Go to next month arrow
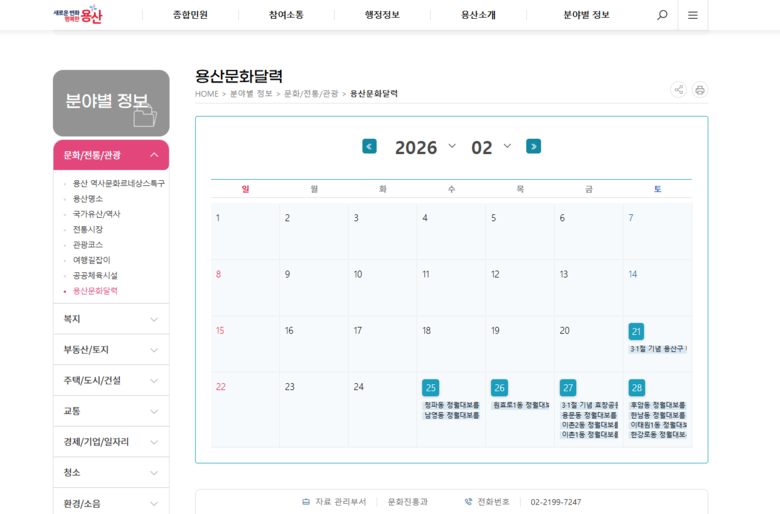 [x=533, y=146]
